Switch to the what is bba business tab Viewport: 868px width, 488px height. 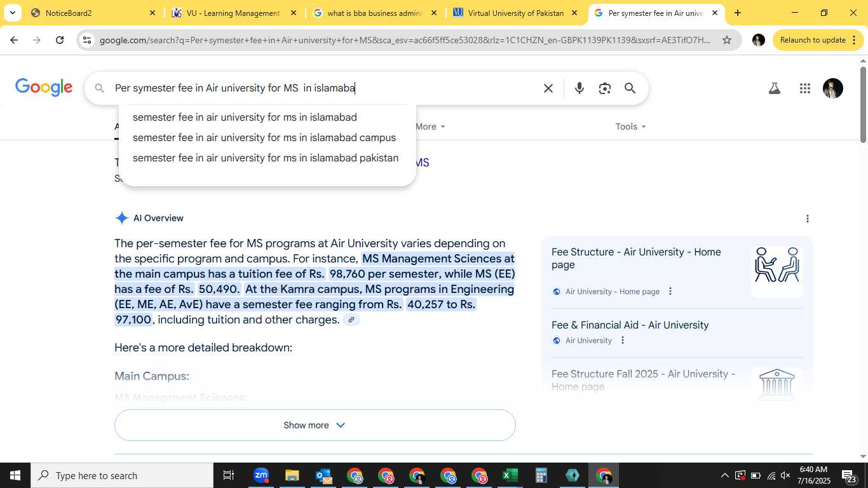click(x=375, y=13)
